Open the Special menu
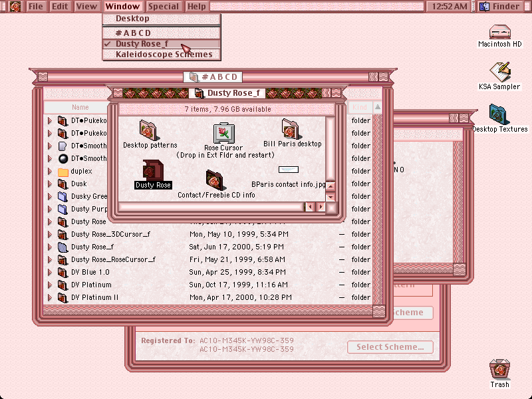The width and height of the screenshot is (532, 399). click(x=164, y=6)
